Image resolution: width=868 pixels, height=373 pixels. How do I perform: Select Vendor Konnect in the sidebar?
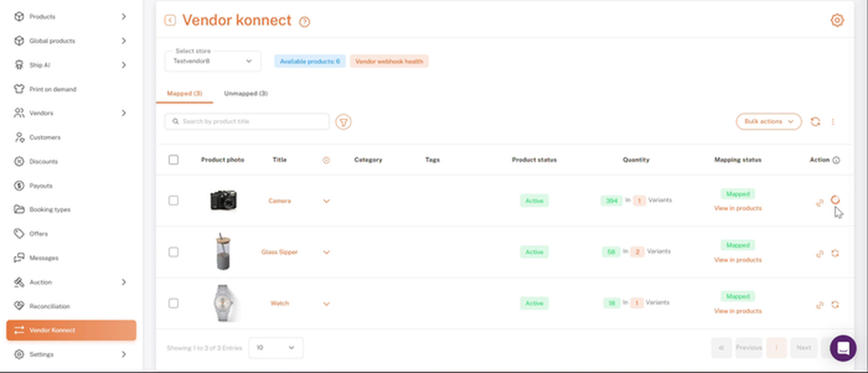click(x=72, y=330)
